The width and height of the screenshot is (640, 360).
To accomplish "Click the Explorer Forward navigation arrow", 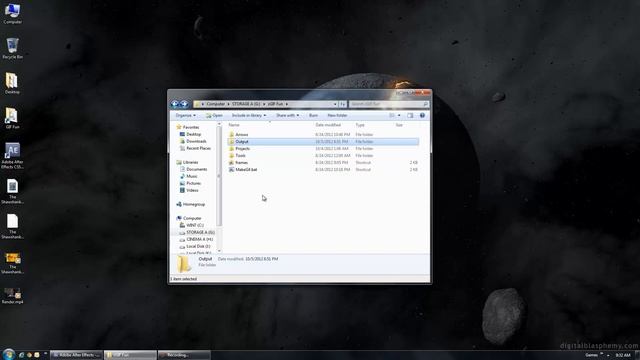I will click(184, 104).
